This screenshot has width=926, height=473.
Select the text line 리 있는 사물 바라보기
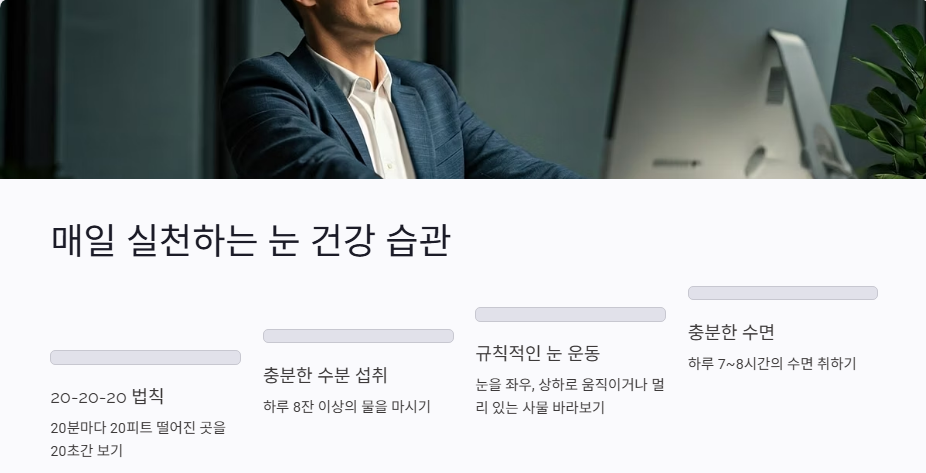point(540,407)
